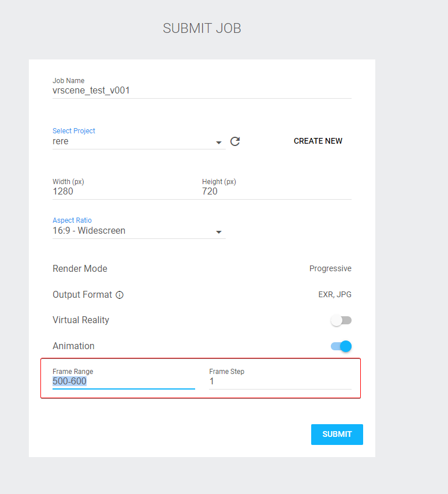Click the Output Format info icon
Viewport: 448px width, 494px height.
[x=120, y=295]
